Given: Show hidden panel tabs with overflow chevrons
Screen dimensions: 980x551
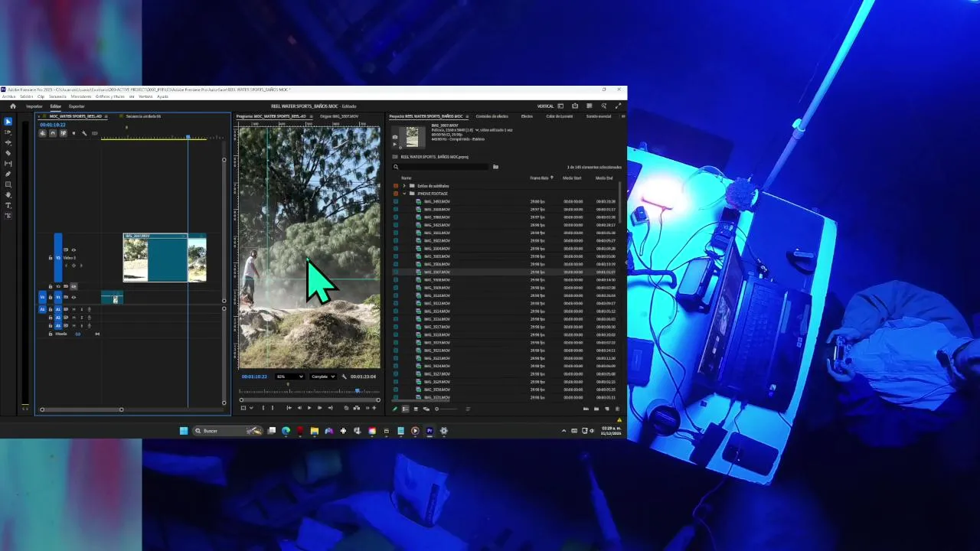Looking at the screenshot, I should 622,116.
